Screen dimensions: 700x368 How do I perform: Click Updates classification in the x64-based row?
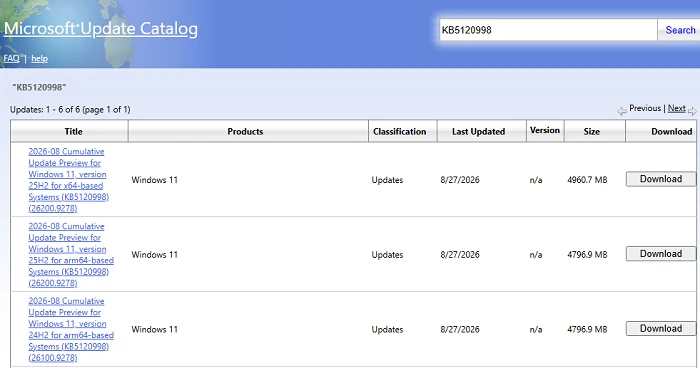tap(387, 180)
